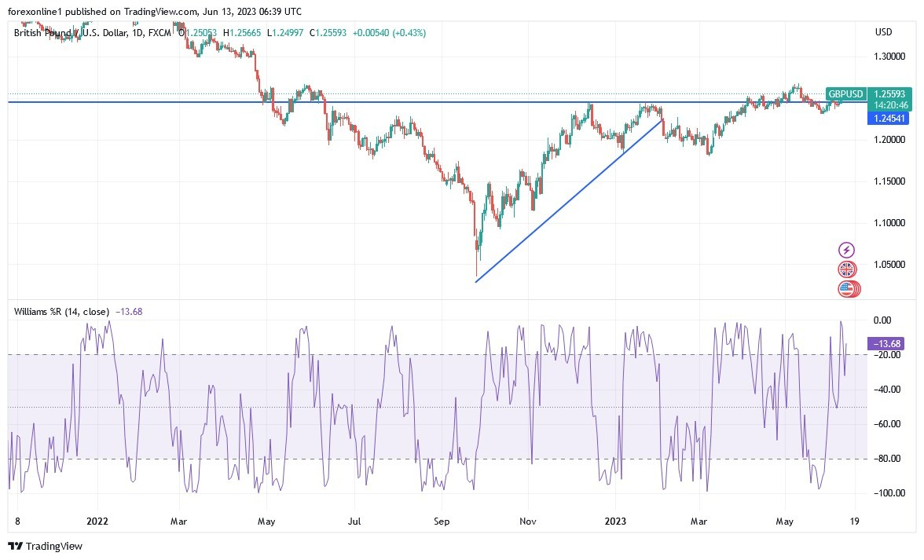Open the US flag economic events icon

[846, 288]
